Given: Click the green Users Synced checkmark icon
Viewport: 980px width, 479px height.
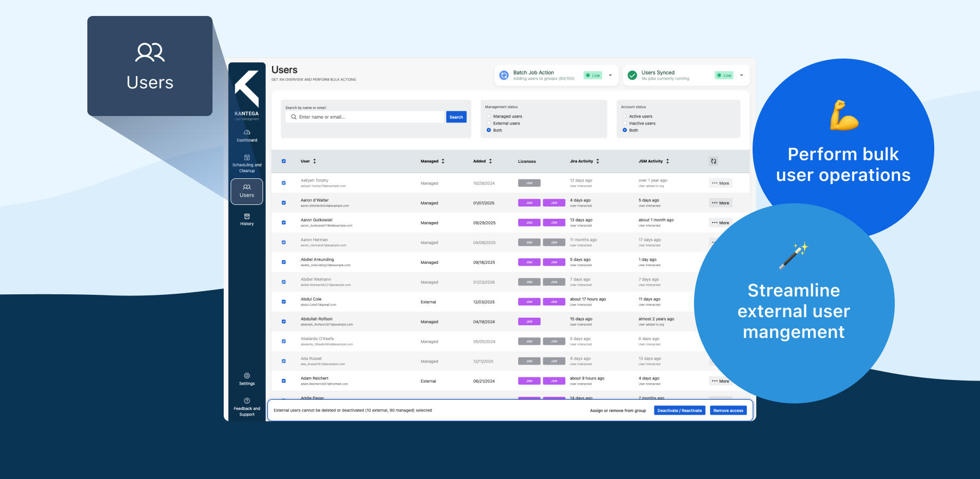Looking at the screenshot, I should coord(632,76).
